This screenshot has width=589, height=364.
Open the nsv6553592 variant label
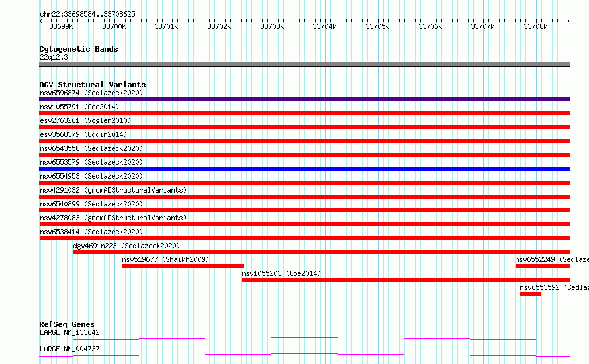554,287
